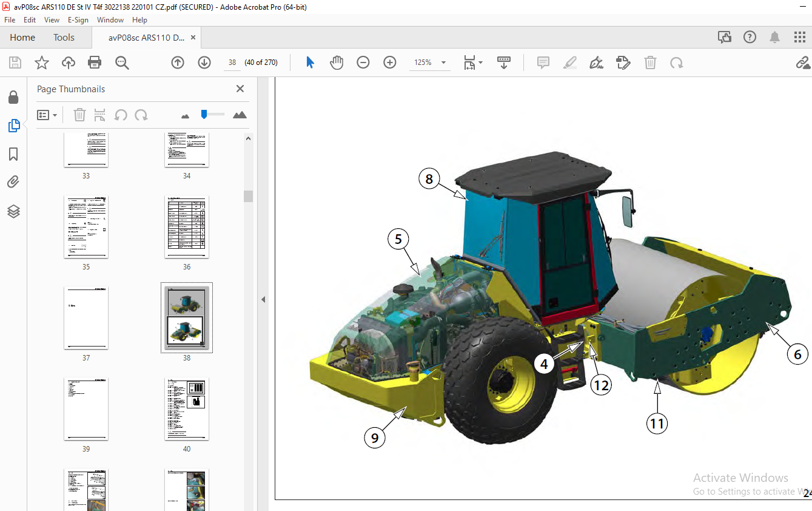Screen dimensions: 812x511
Task: Reduce thumbnail size with small mountain icon
Action: click(186, 115)
